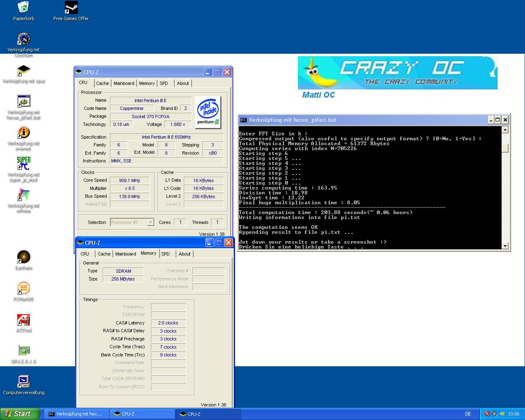Open the Cache tab in upper CPU-Z
525x420 pixels.
103,83
